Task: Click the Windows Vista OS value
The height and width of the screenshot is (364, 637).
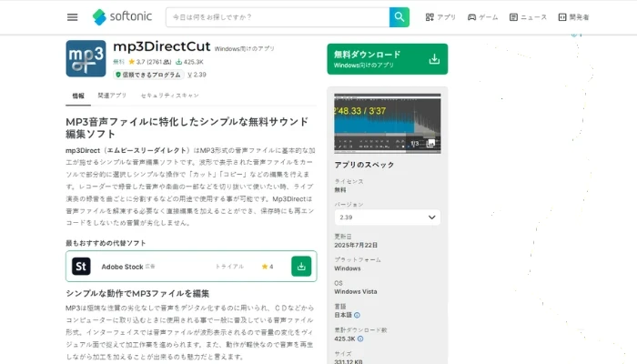Action: pos(356,292)
